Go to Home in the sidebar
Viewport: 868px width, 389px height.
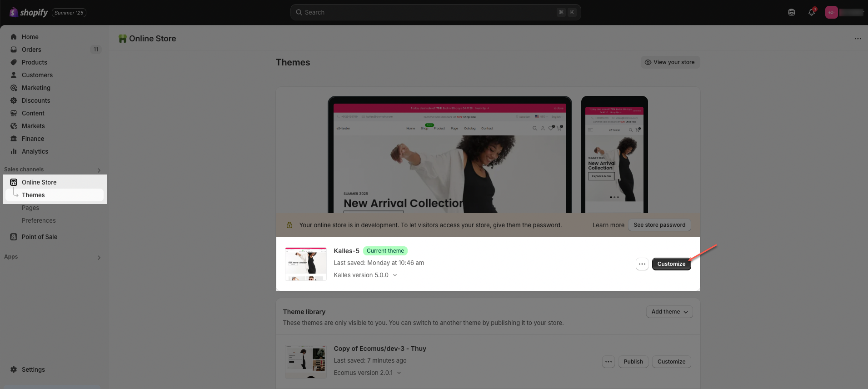(55, 37)
